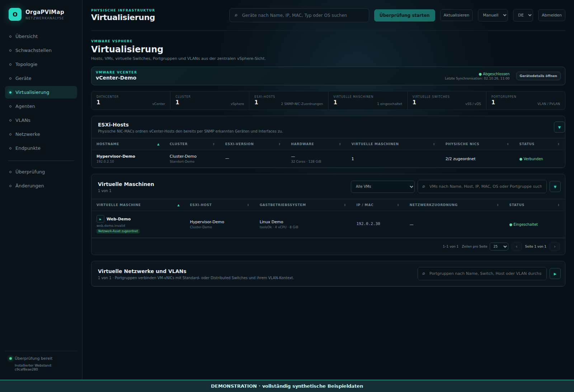Sort ESXi hosts by Cluster column
This screenshot has height=392, width=574.
[192, 144]
